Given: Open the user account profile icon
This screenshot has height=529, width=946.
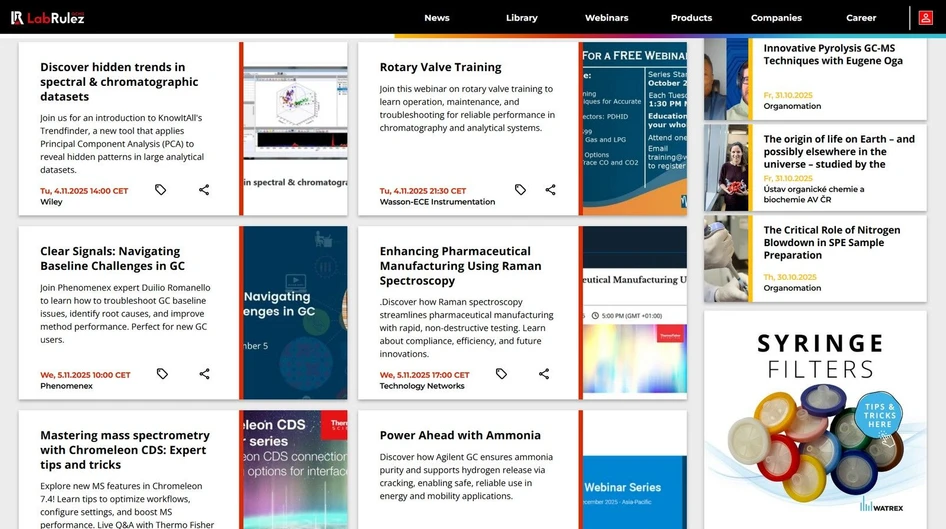Looking at the screenshot, I should click(925, 17).
